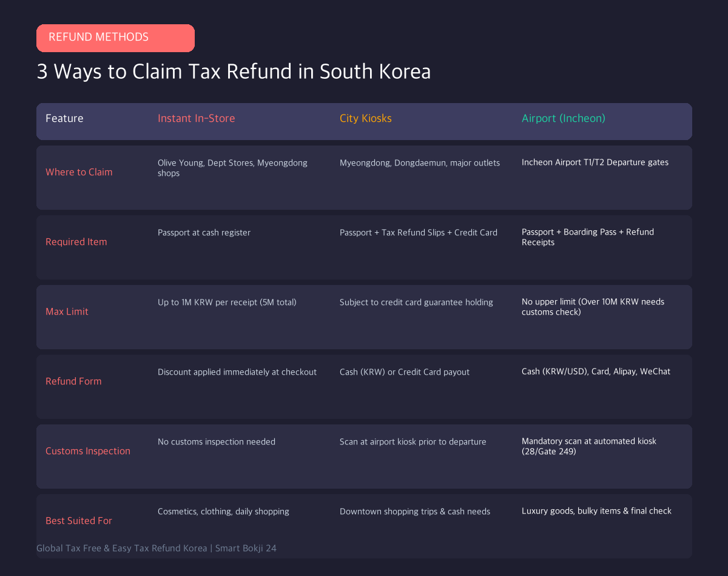
Task: Click the REFUND METHODS badge
Action: pyautogui.click(x=115, y=38)
